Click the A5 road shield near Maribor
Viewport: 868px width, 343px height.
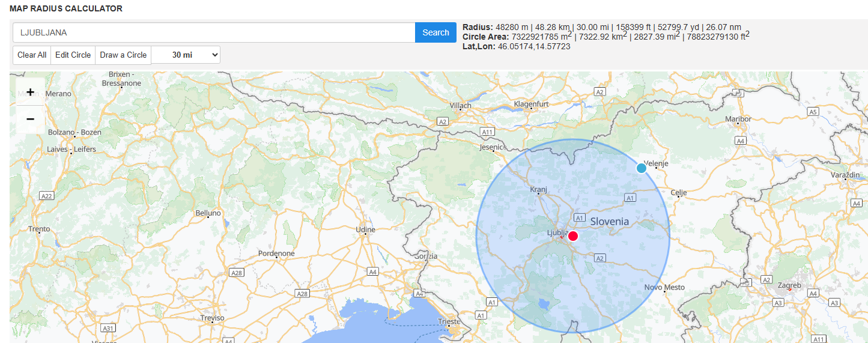[813, 112]
